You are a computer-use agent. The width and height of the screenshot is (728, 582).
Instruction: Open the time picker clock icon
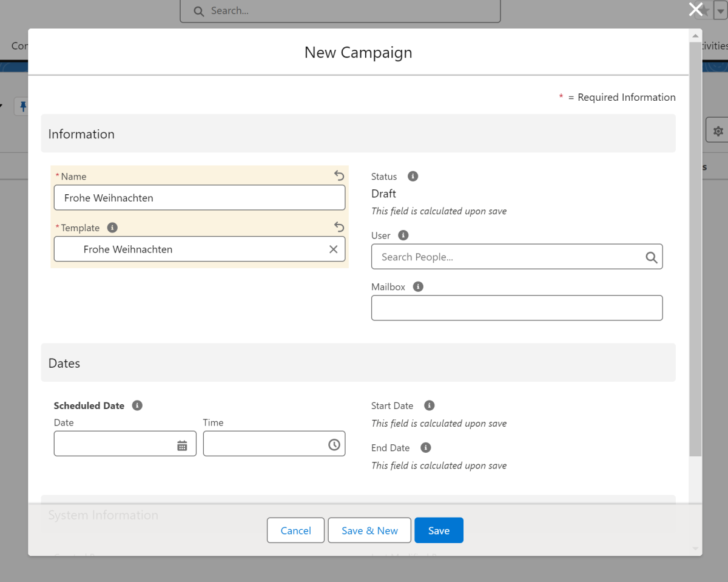click(334, 445)
